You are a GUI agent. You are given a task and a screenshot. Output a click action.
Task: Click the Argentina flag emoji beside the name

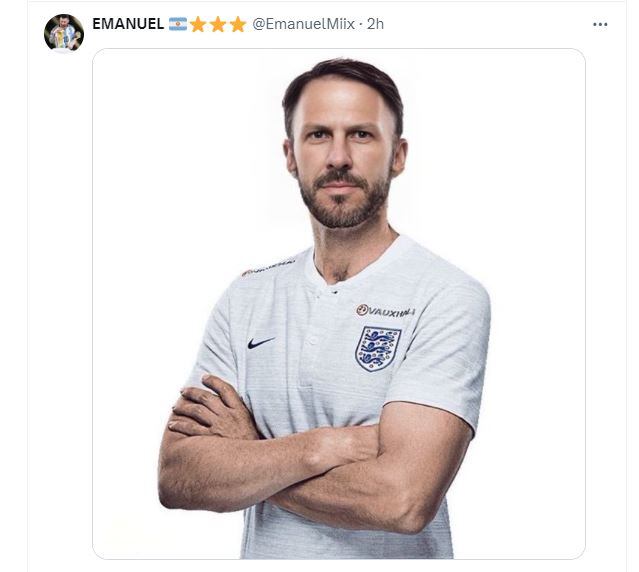(x=178, y=24)
